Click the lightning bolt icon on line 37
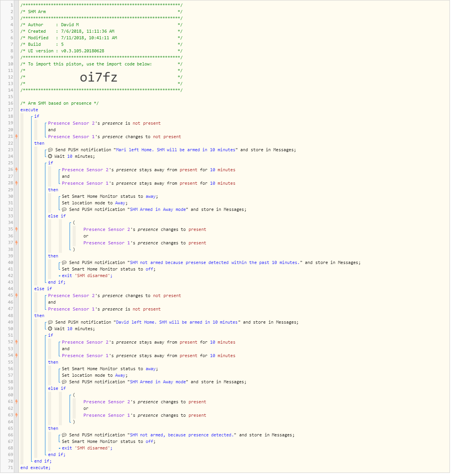 point(17,243)
